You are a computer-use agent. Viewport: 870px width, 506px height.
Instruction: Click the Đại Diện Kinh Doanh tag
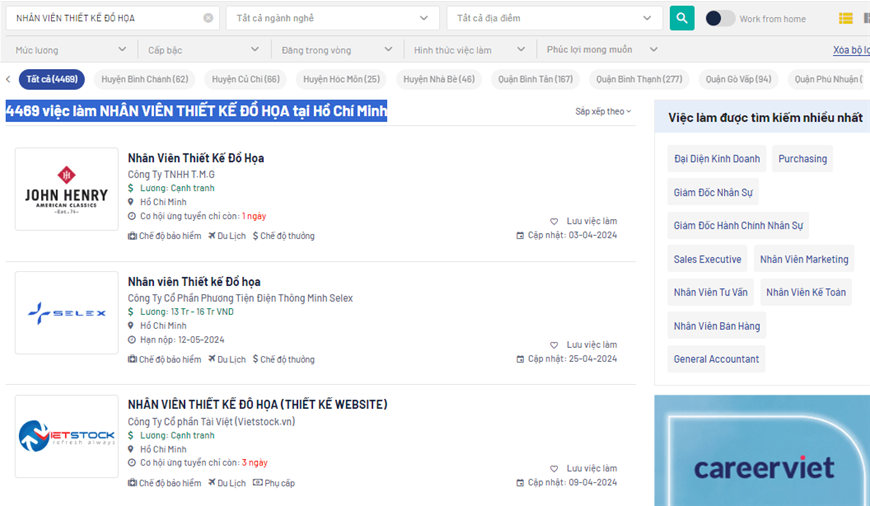(717, 159)
